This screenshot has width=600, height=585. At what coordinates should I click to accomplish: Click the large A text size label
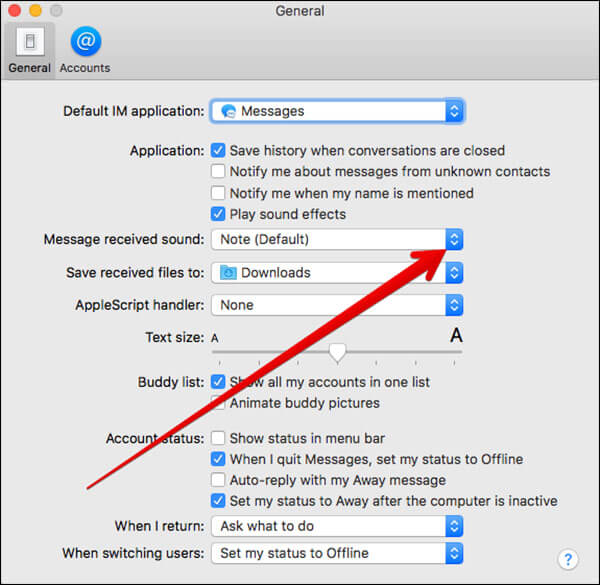click(x=456, y=336)
